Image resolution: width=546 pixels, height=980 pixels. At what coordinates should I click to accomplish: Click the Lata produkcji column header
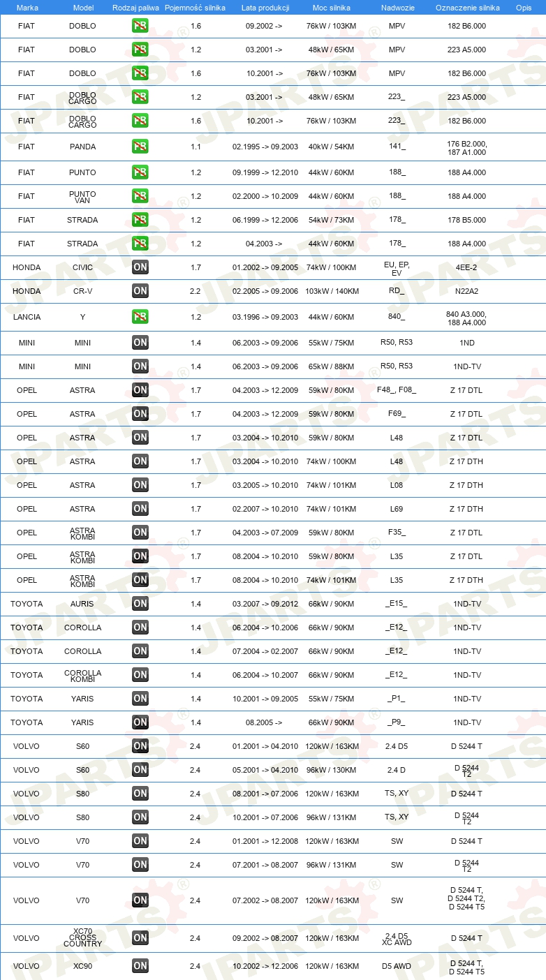click(265, 7)
